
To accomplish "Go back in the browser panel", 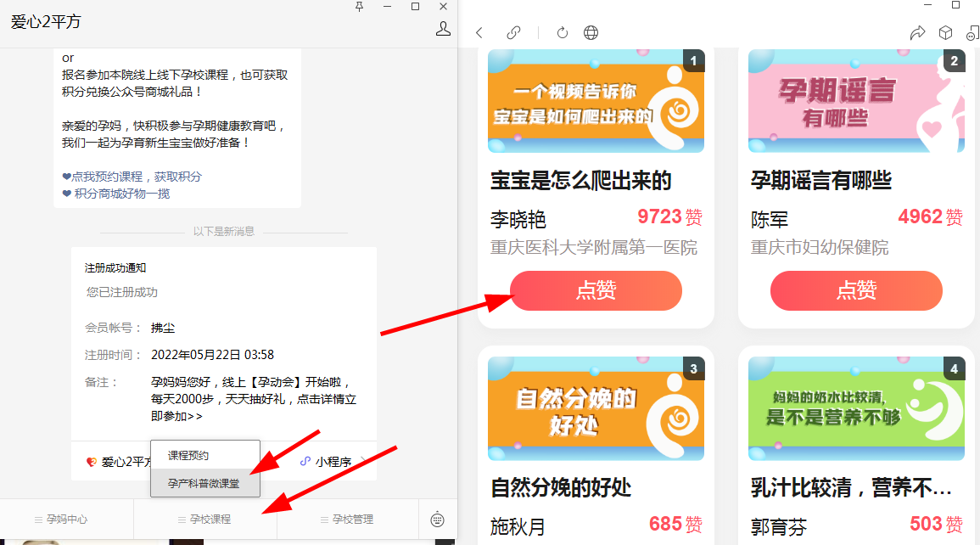I will pyautogui.click(x=479, y=32).
